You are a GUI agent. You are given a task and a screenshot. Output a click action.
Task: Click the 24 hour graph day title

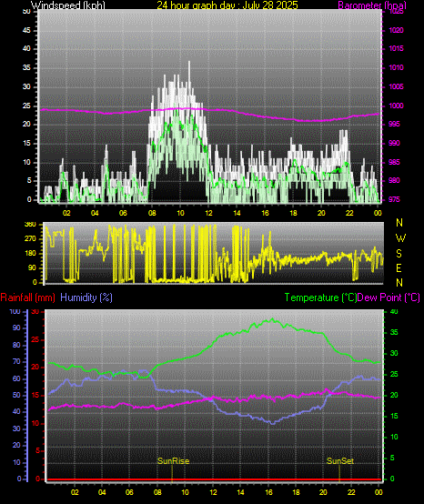(x=227, y=5)
